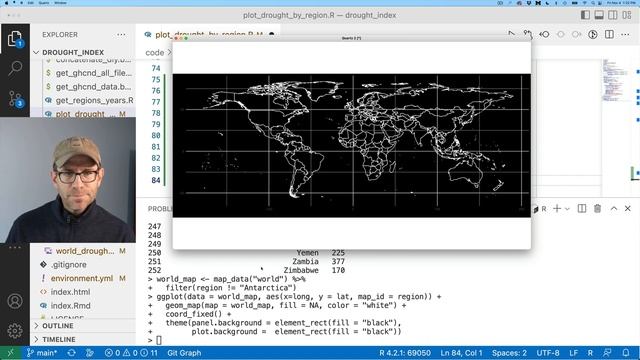Open index.Rmd file
Viewport: 640px width, 360px height.
click(x=70, y=305)
